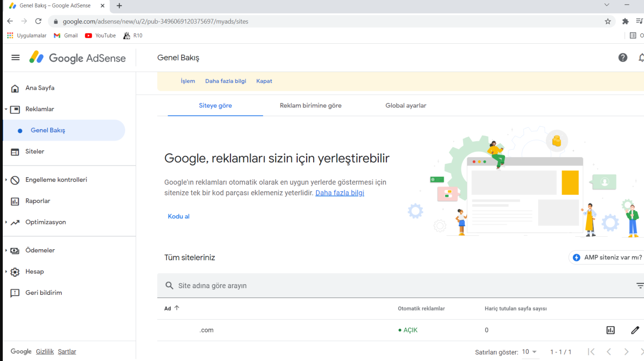The height and width of the screenshot is (361, 644).
Task: Open a new browser tab
Action: (119, 6)
